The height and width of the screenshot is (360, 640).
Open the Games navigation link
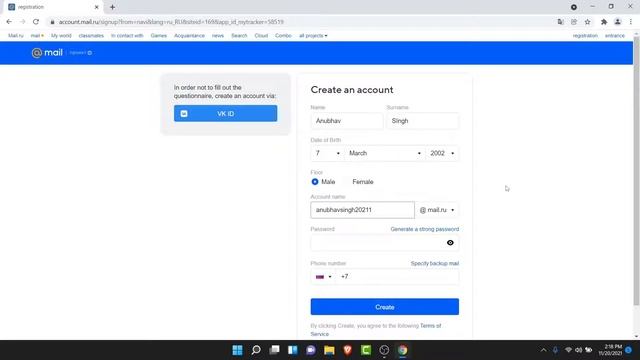[x=159, y=36]
